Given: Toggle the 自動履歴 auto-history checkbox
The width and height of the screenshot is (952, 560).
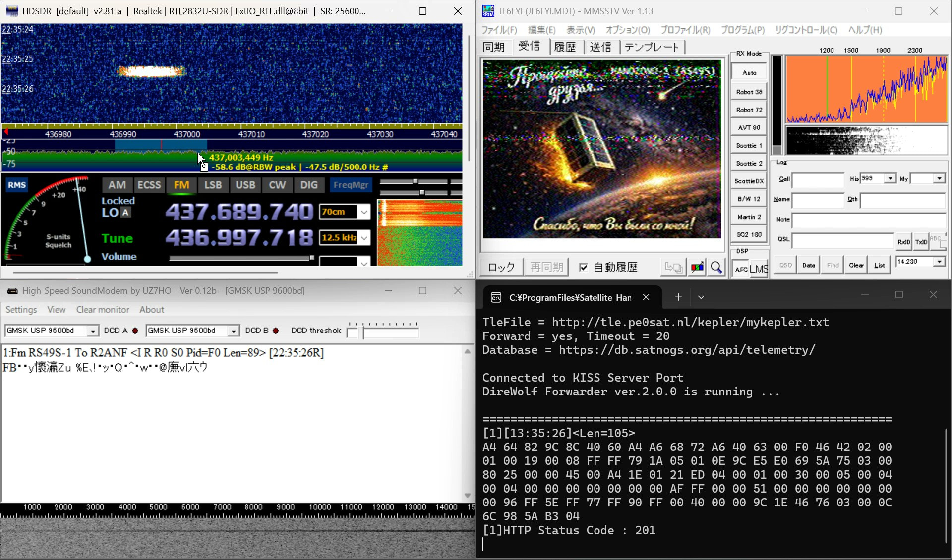Looking at the screenshot, I should (584, 268).
